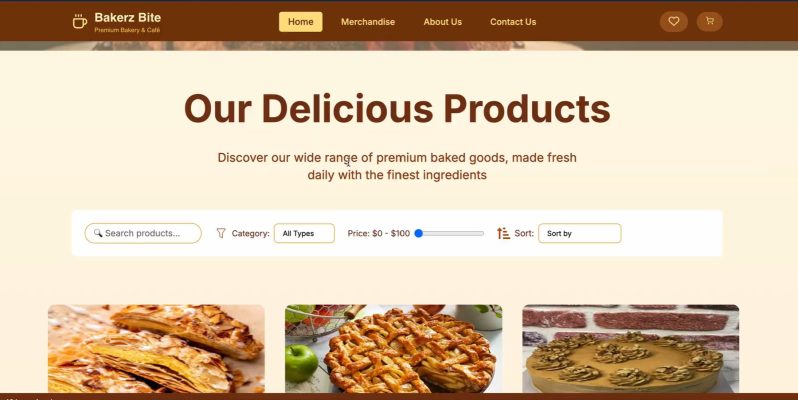
Task: Click the price slider track
Action: [x=449, y=233]
